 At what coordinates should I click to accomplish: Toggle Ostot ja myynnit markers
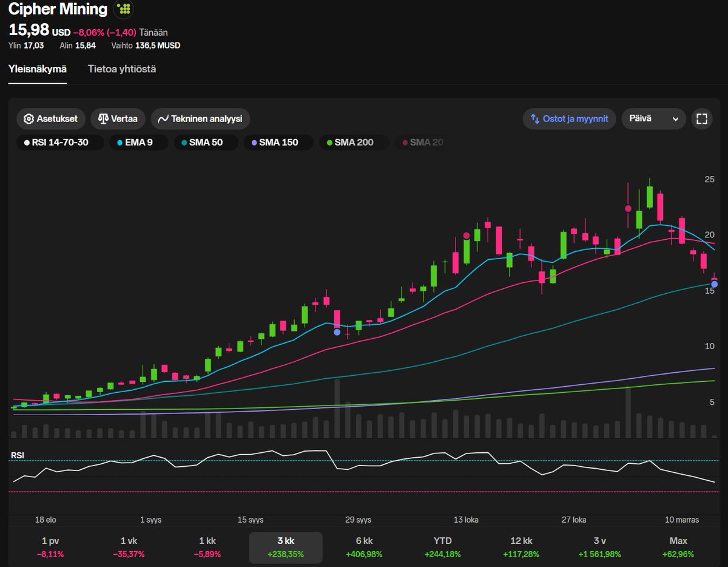tap(570, 119)
